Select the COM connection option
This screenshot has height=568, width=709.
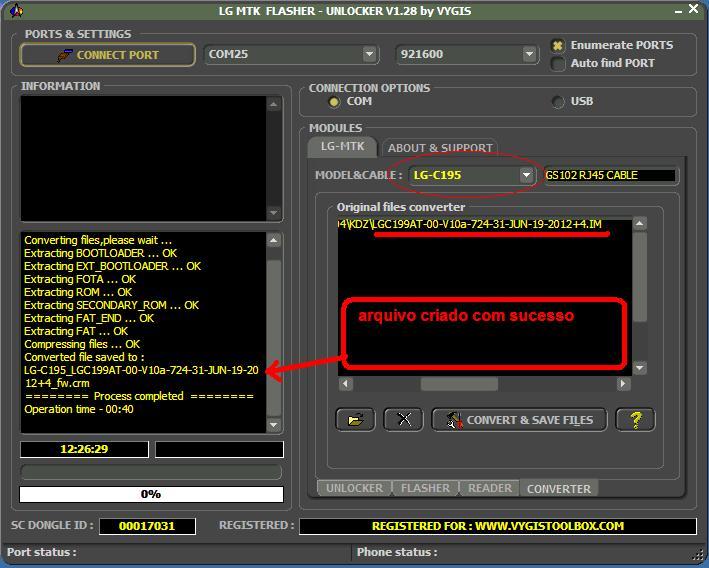pyautogui.click(x=334, y=102)
